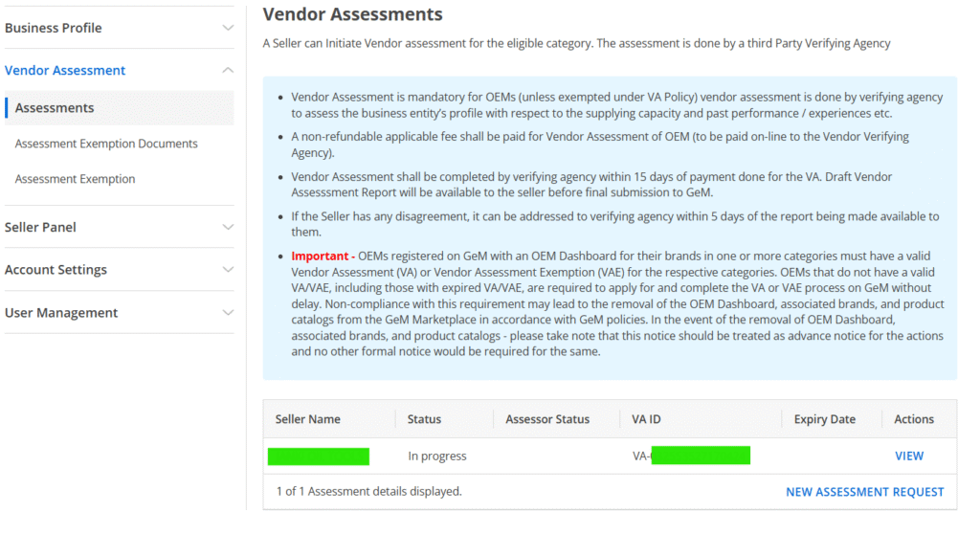Click VIEW in the Actions column
The height and width of the screenshot is (535, 980).
point(908,457)
